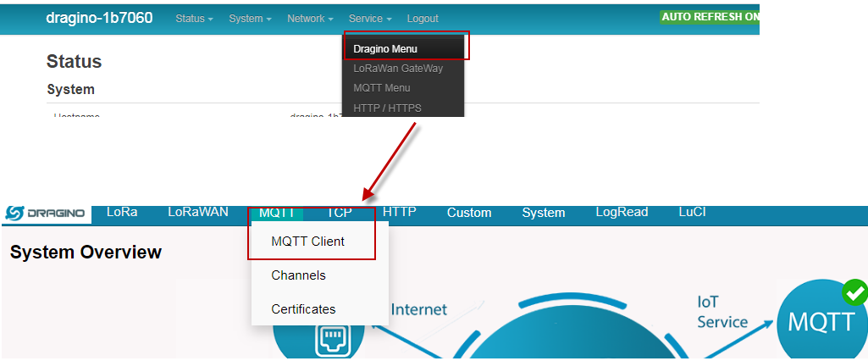Click the MQTT service circle icon
This screenshot has height=361, width=868.
tap(821, 322)
